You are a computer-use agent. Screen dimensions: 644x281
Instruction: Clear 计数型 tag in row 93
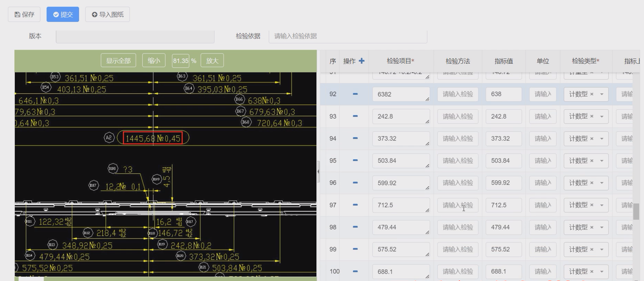coord(592,116)
